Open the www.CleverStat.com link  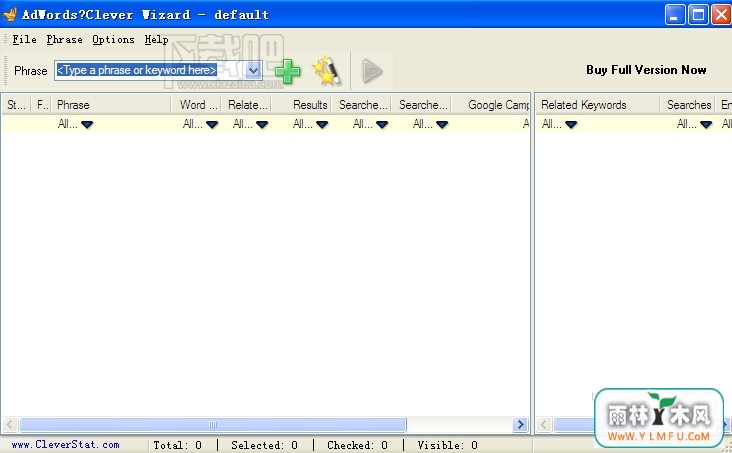65,445
